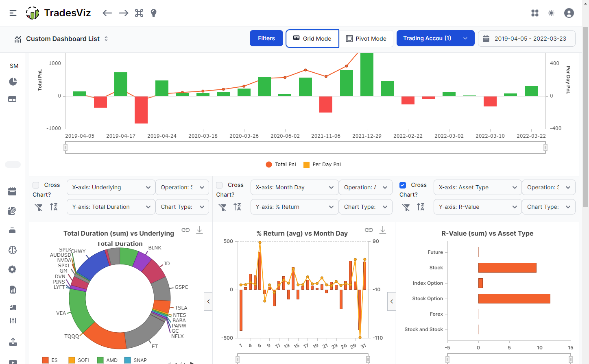Copy the chart link for Total Duration chart
Viewport: 589px width, 364px height.
(185, 230)
